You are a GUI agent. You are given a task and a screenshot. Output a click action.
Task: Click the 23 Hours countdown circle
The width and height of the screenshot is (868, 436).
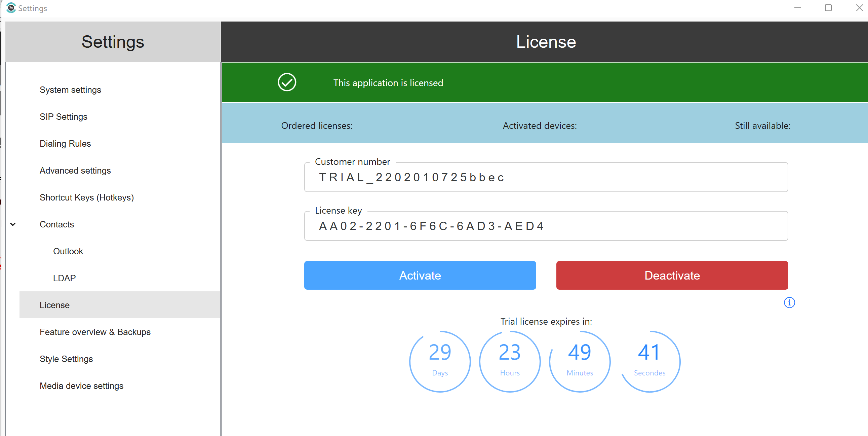click(x=510, y=361)
